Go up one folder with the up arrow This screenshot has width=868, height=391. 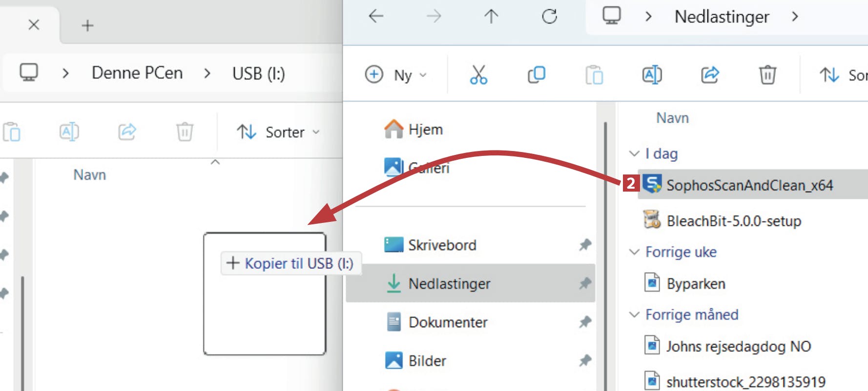click(491, 17)
